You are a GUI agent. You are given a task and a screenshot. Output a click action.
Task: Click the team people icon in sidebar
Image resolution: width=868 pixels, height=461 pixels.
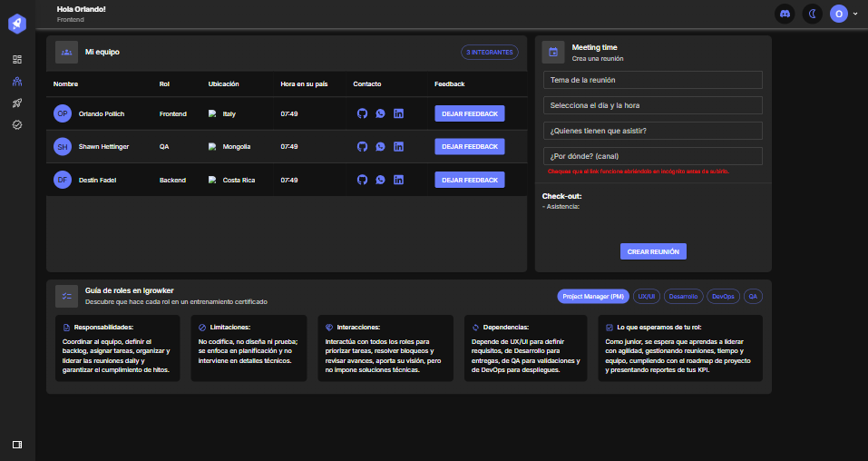17,82
